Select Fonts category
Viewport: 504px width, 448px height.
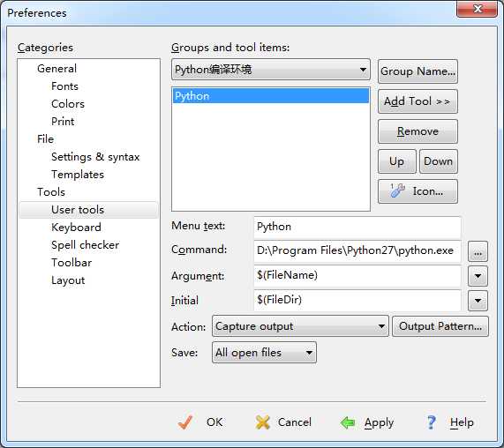click(64, 86)
